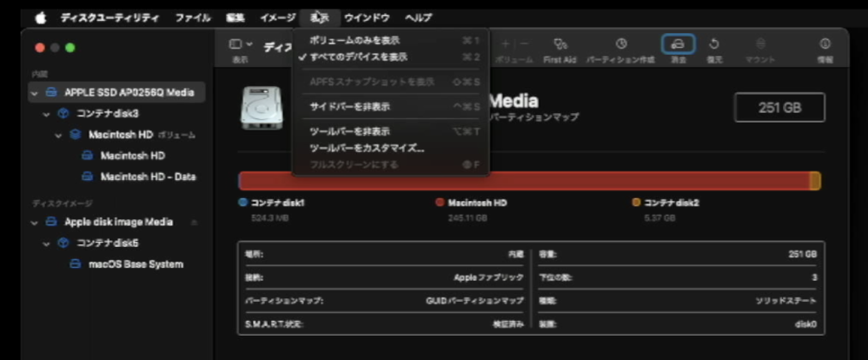Screen dimensions: 868x360
Task: Click the Apple disk image Media drive icon
Action: click(51, 222)
